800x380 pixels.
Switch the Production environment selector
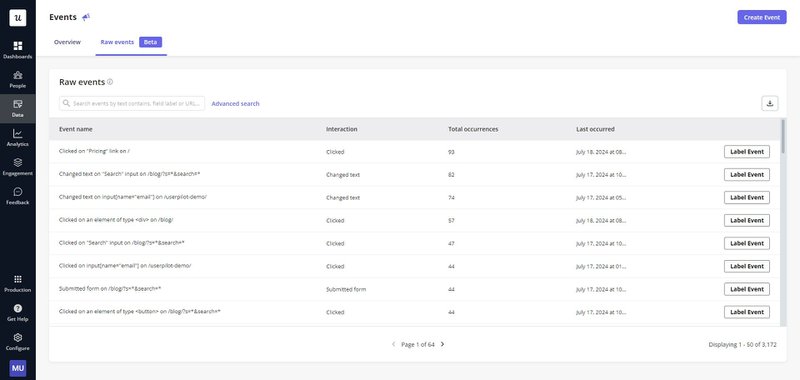tap(17, 283)
